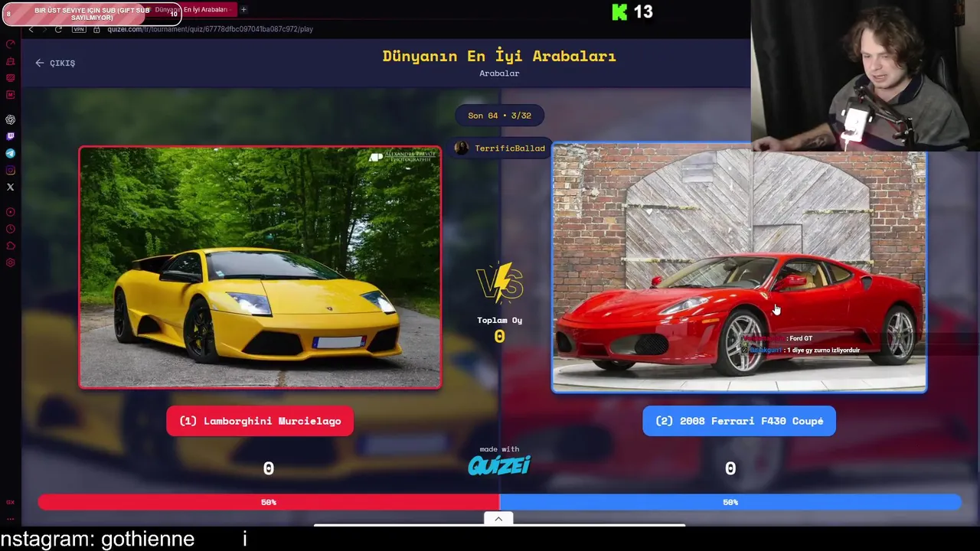980x551 pixels.
Task: Click the Ferrari vote count 0
Action: (x=730, y=468)
